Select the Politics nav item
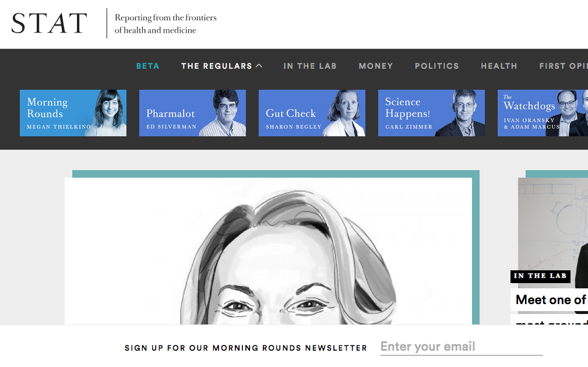 coord(437,66)
